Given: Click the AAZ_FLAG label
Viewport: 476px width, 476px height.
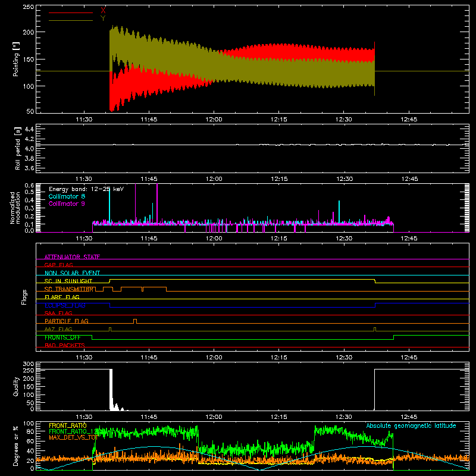Looking at the screenshot, I should 58,329.
